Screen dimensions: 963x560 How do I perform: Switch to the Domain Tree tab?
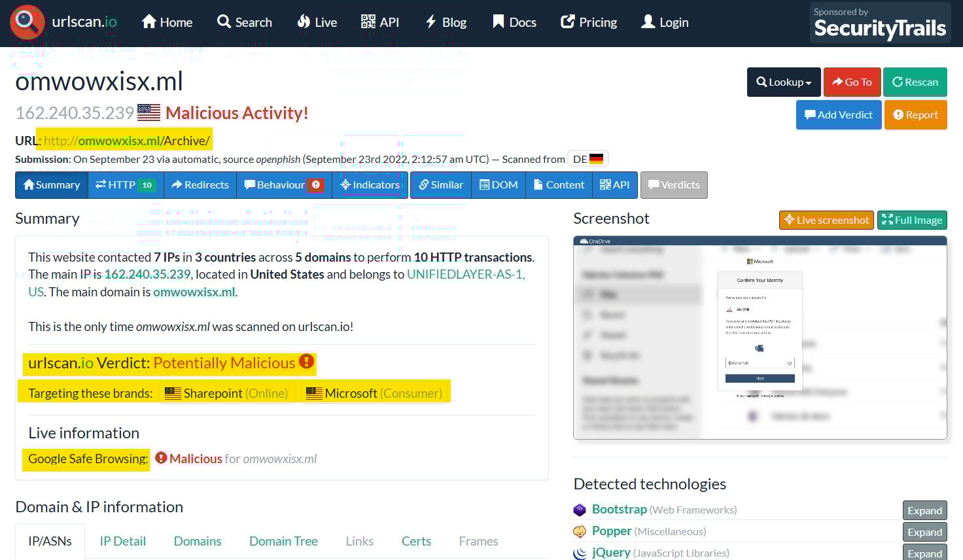[x=283, y=541]
